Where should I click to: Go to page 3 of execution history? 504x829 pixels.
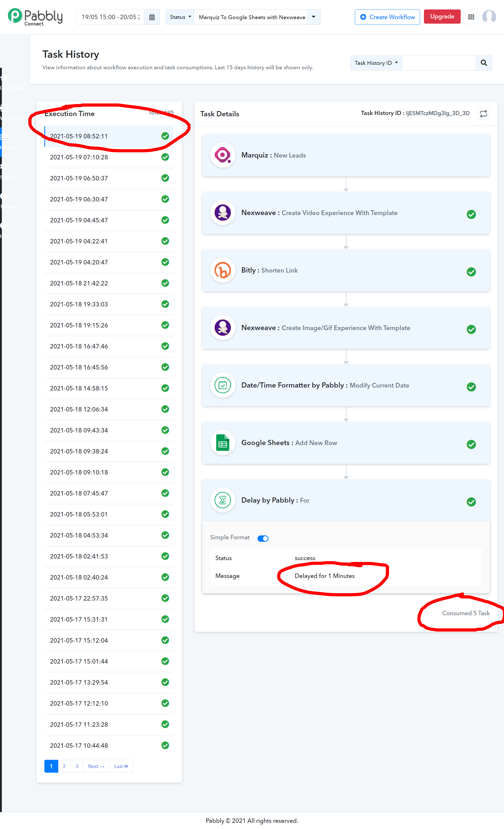[77, 766]
